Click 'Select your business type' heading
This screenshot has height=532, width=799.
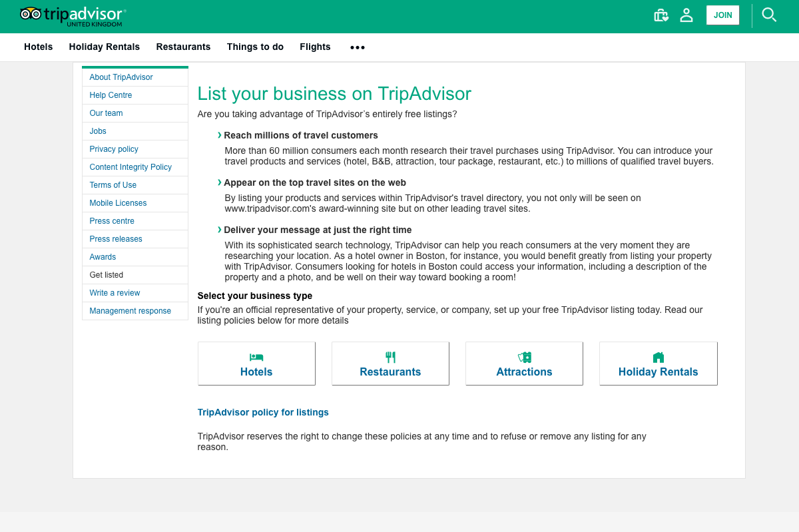point(255,296)
